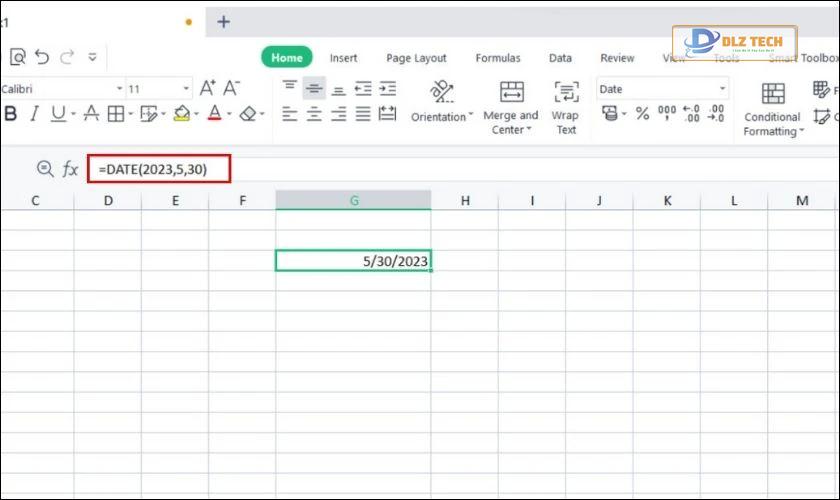Click Merge and Center
Viewport: 840px width, 500px height.
point(511,107)
